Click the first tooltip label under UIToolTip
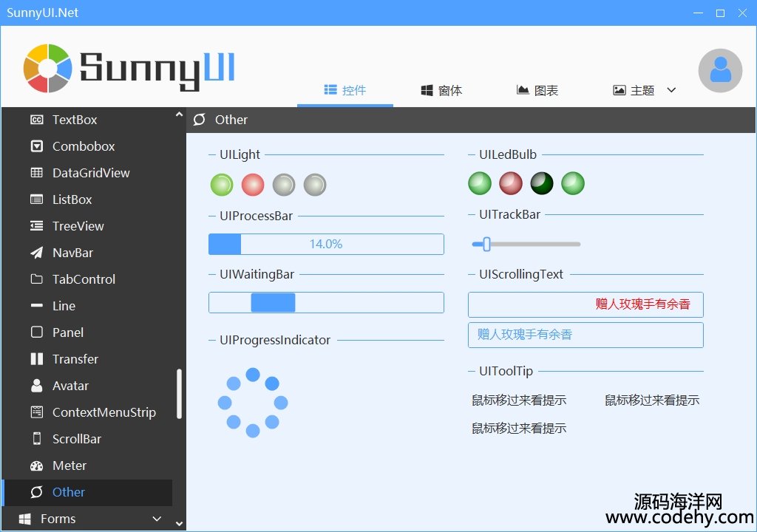This screenshot has width=757, height=532. click(x=519, y=400)
